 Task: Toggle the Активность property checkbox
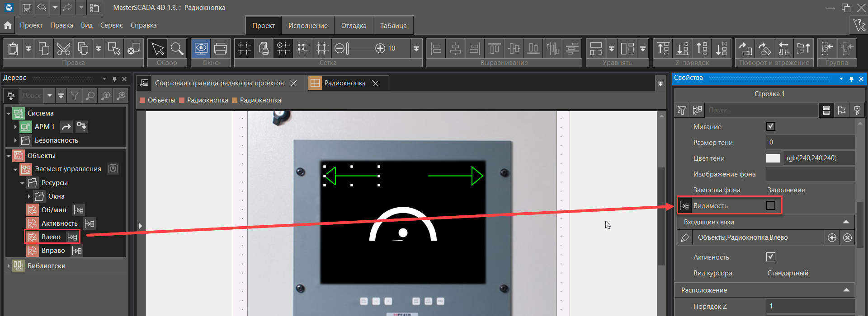pyautogui.click(x=771, y=257)
